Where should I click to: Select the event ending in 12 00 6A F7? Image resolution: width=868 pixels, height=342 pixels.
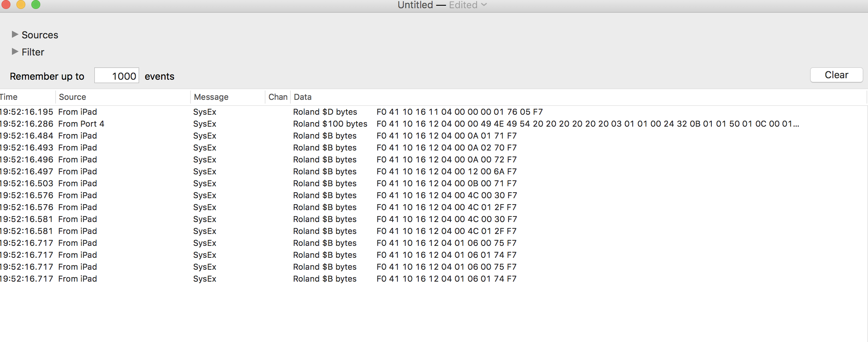point(433,171)
